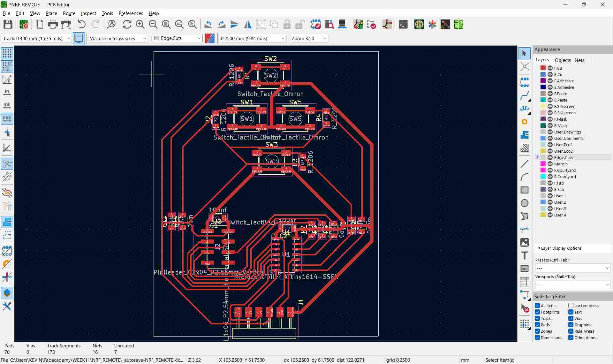The height and width of the screenshot is (364, 613).
Task: Enable the Locked items filter checkbox
Action: (571, 306)
